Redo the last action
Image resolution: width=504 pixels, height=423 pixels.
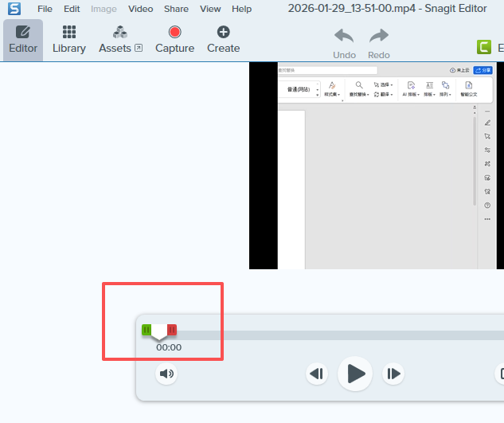coord(379,43)
